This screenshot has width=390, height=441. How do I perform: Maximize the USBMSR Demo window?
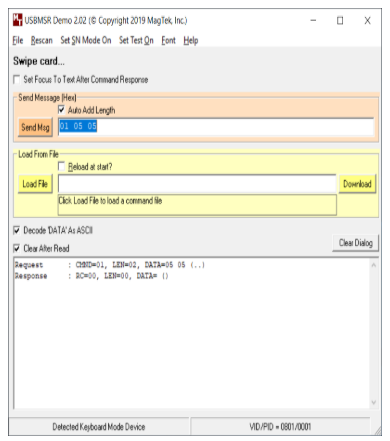coord(340,21)
